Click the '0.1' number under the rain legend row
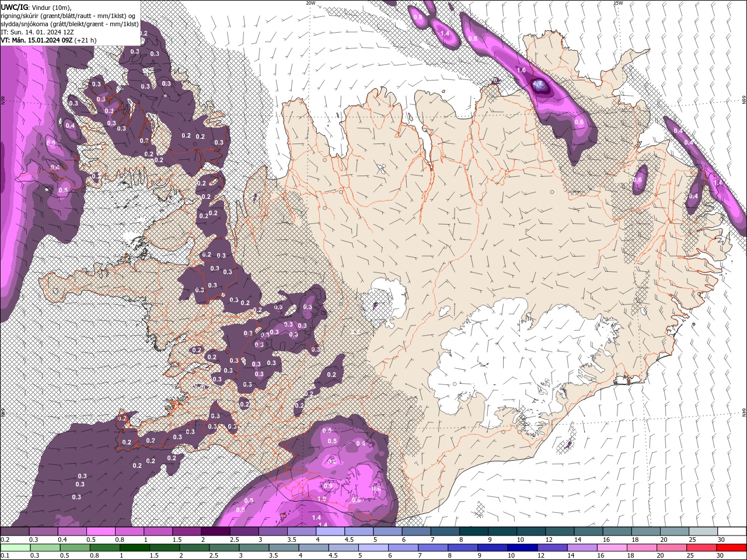Viewport: 747px width, 560px height. (x=5, y=555)
